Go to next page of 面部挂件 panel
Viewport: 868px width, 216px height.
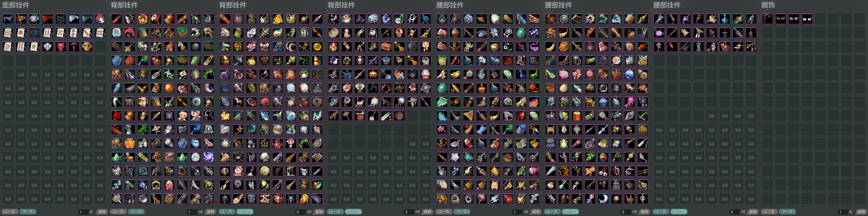[28, 212]
